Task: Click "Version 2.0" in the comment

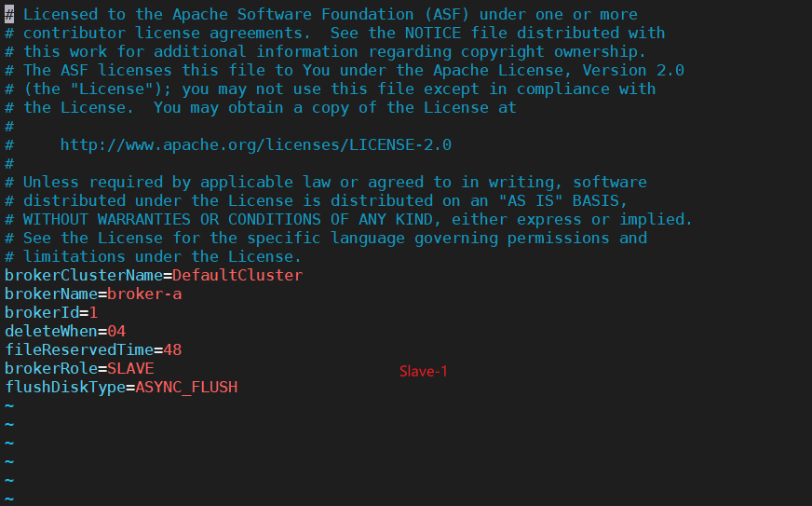Action: coord(633,71)
